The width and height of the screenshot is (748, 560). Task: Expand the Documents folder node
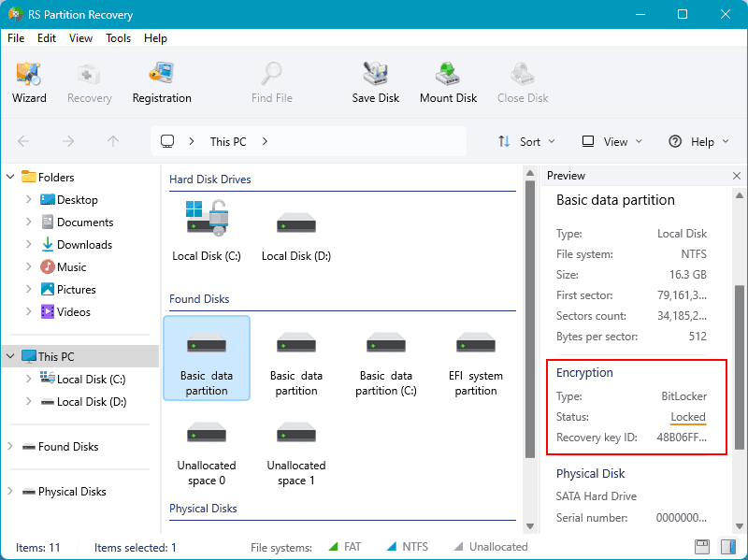pyautogui.click(x=28, y=222)
